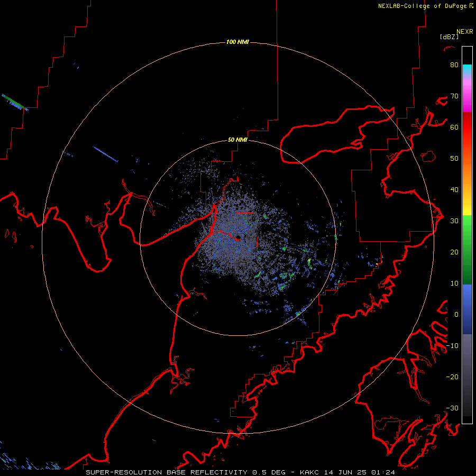This screenshot has height=476, width=476.
Task: Click the yellow band of the color scale
Action: [467, 209]
